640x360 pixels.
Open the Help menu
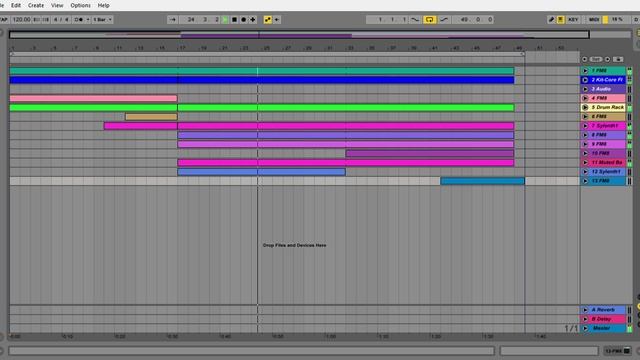coord(103,5)
